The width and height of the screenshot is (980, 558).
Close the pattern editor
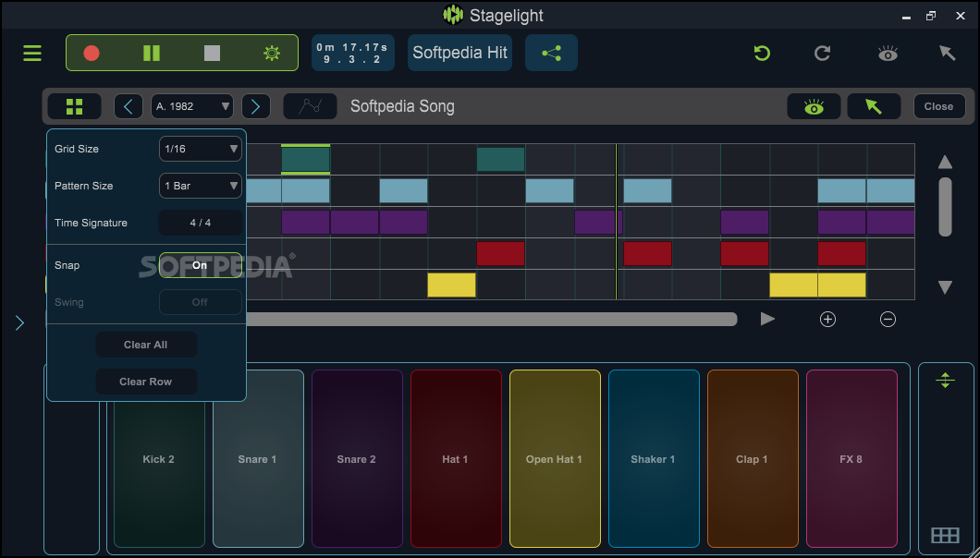tap(938, 106)
